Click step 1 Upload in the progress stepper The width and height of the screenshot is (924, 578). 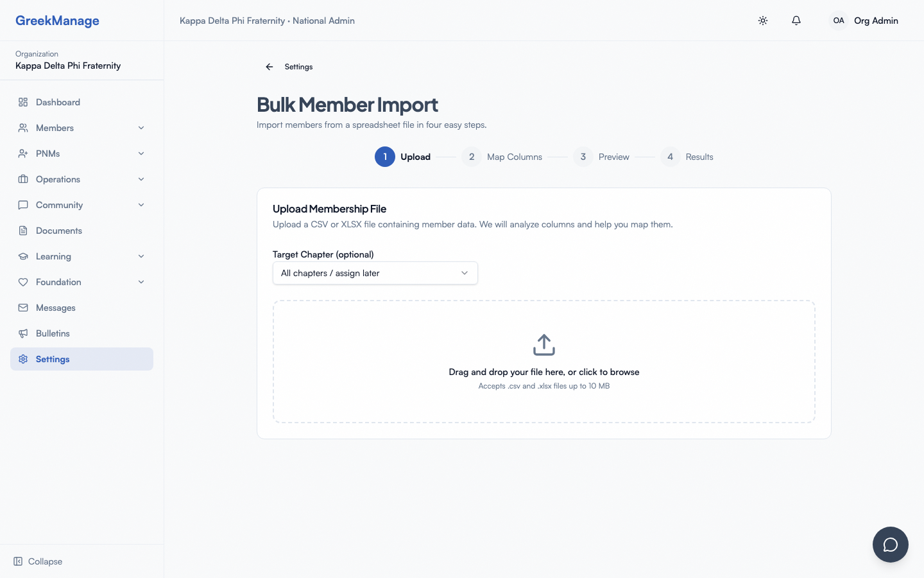coord(385,157)
